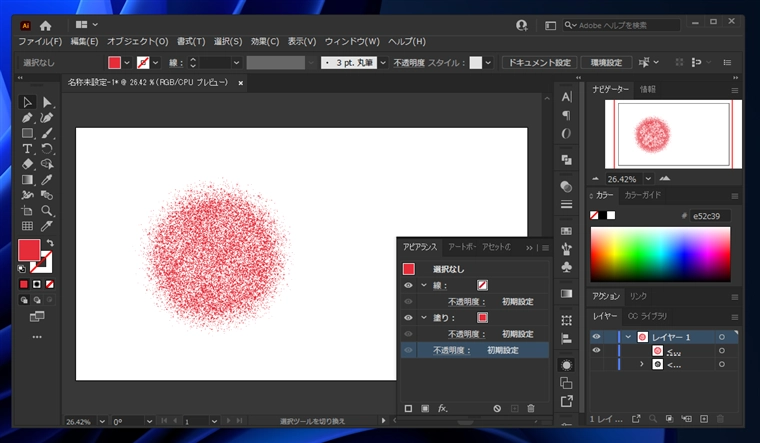Select the Selection tool arrow

click(x=27, y=102)
